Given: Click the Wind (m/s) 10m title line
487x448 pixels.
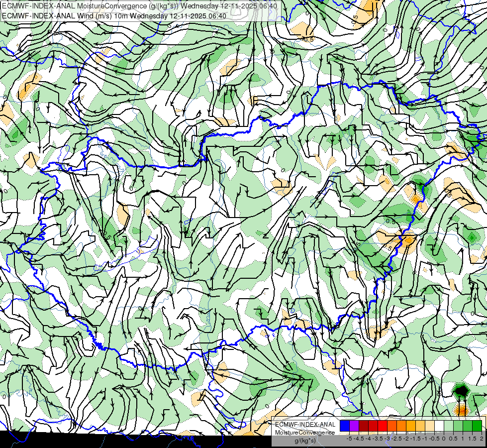Looking at the screenshot, I should pyautogui.click(x=114, y=15).
